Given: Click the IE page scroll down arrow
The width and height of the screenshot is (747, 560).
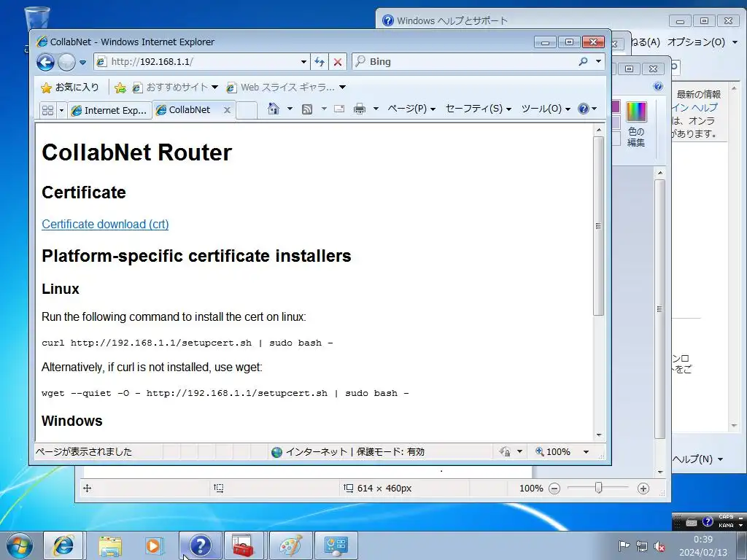Looking at the screenshot, I should point(599,435).
